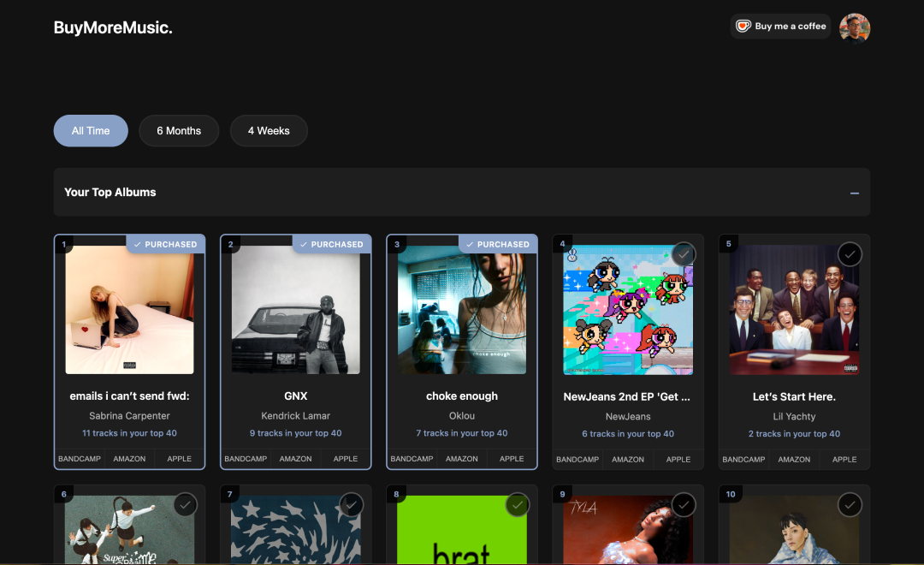Open Bandcamp link for emails i can't send

click(x=80, y=459)
